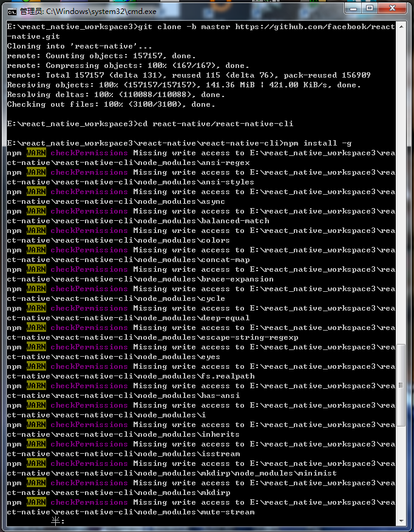
Task: Click the "Receiving objects" line
Action: pyautogui.click(x=184, y=85)
